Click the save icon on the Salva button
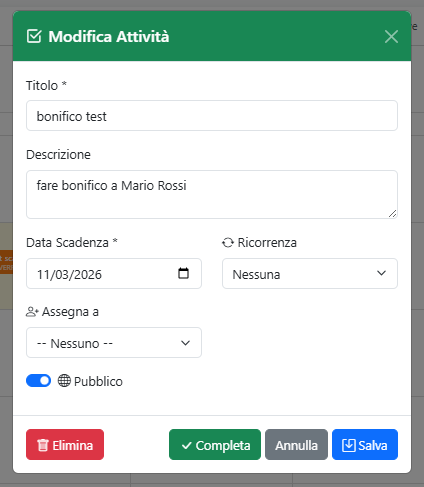The image size is (424, 487). 349,445
